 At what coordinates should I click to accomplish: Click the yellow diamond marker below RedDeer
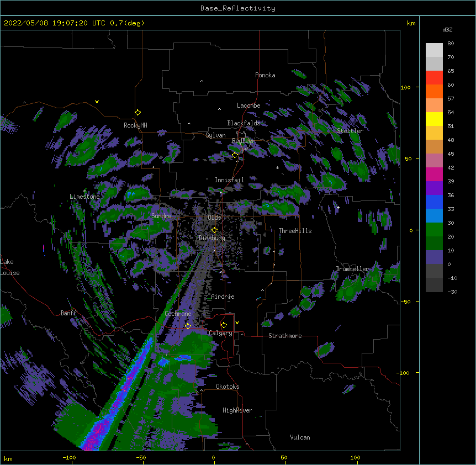click(x=235, y=155)
